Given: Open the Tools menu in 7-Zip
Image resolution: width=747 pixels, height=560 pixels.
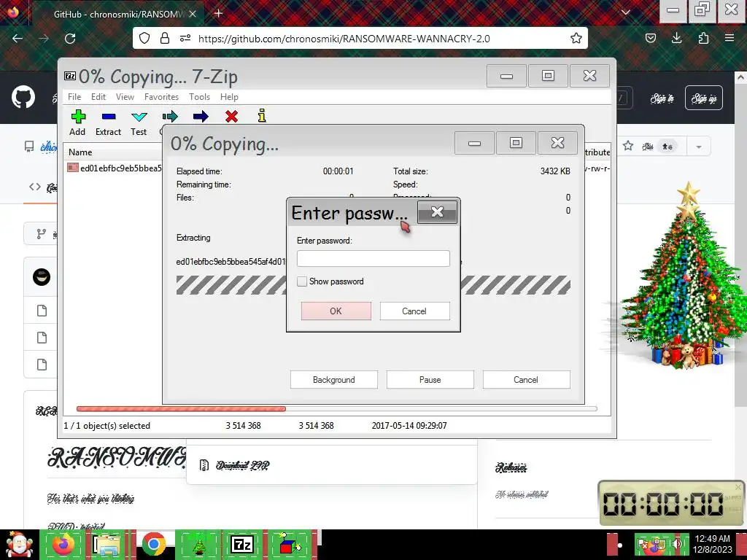Looking at the screenshot, I should (x=199, y=97).
